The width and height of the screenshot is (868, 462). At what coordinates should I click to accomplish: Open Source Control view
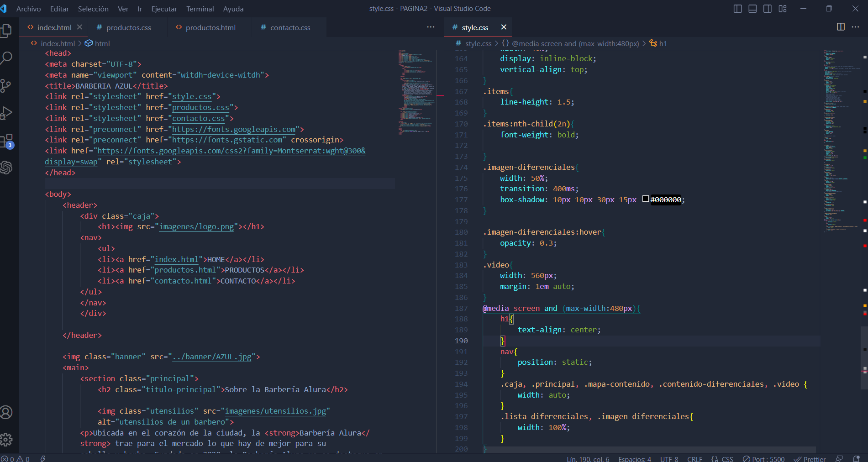coord(6,85)
